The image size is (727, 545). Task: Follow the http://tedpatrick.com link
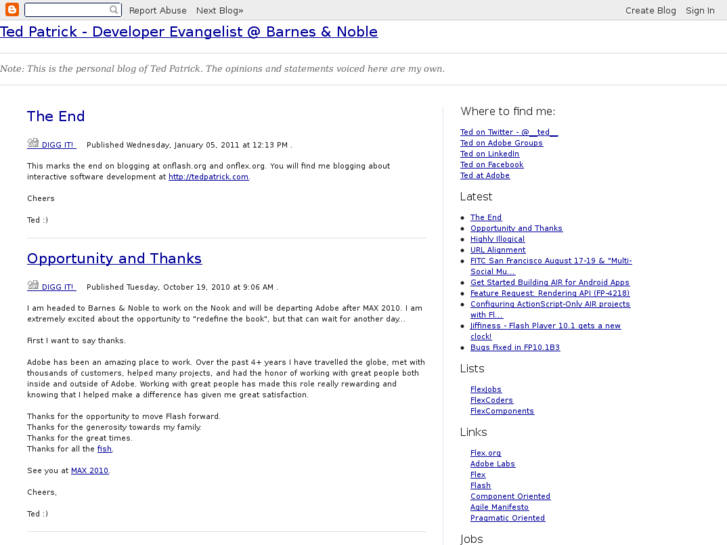[208, 177]
